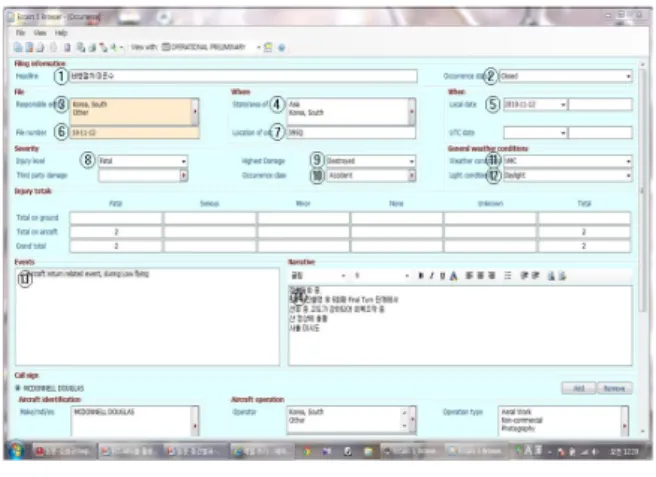Click the Fatal cell in Total on aircraft row
656x477 pixels.
pyautogui.click(x=116, y=232)
